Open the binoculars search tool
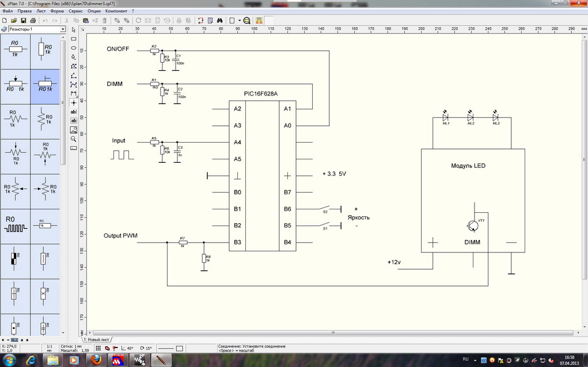 [x=219, y=20]
